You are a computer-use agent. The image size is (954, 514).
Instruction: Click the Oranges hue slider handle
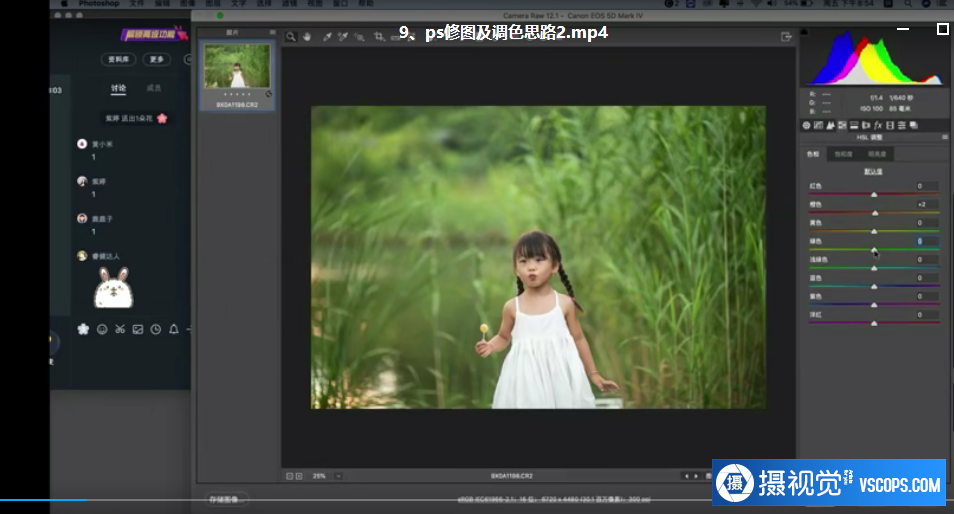click(x=876, y=213)
